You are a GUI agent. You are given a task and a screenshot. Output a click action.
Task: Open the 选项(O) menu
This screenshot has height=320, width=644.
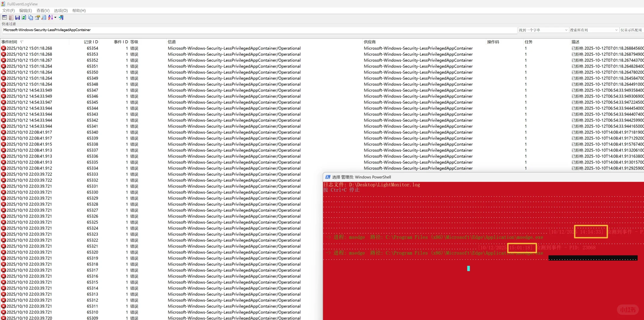pyautogui.click(x=61, y=10)
